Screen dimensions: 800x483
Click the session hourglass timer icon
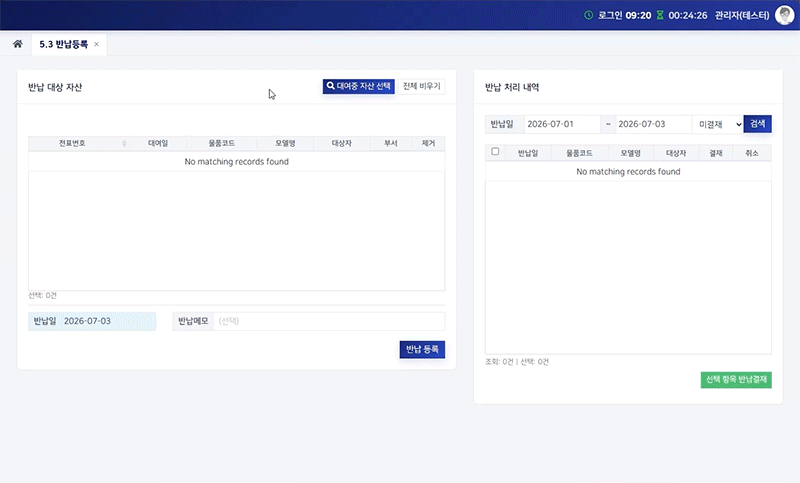660,15
